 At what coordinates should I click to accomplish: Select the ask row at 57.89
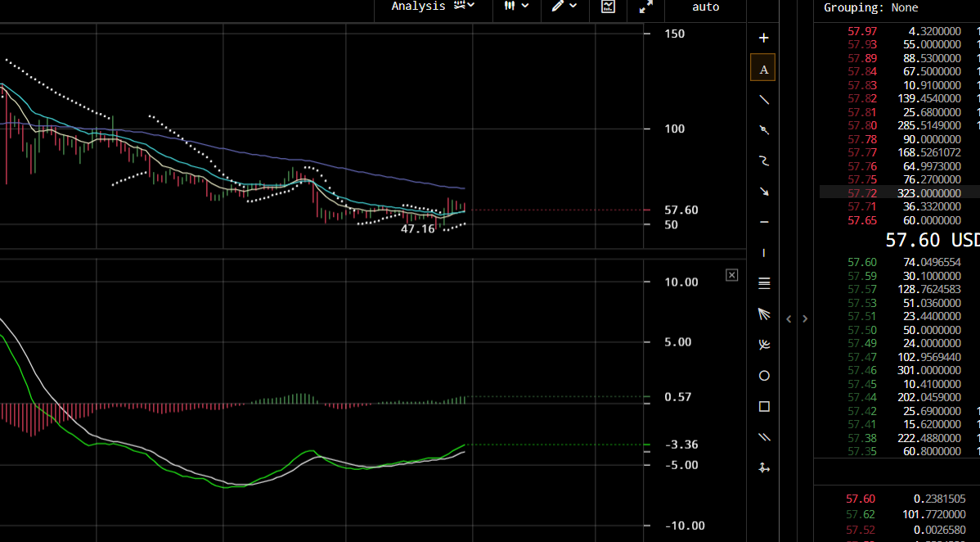pos(900,58)
